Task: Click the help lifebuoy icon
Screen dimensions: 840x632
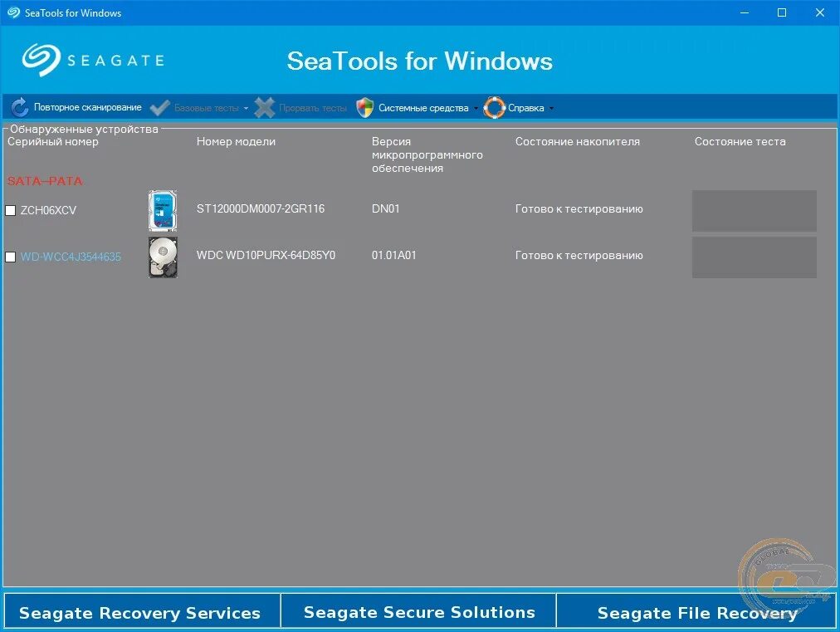Action: tap(494, 108)
